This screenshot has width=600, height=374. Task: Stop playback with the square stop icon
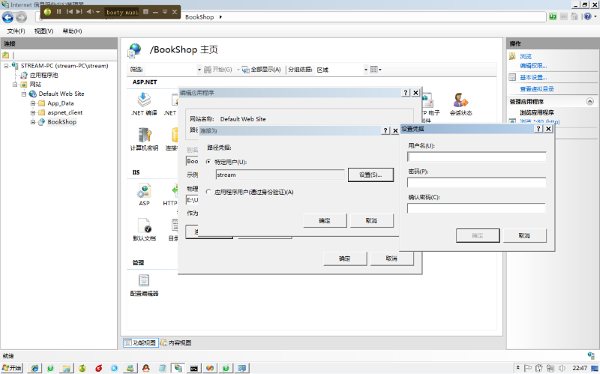145,12
